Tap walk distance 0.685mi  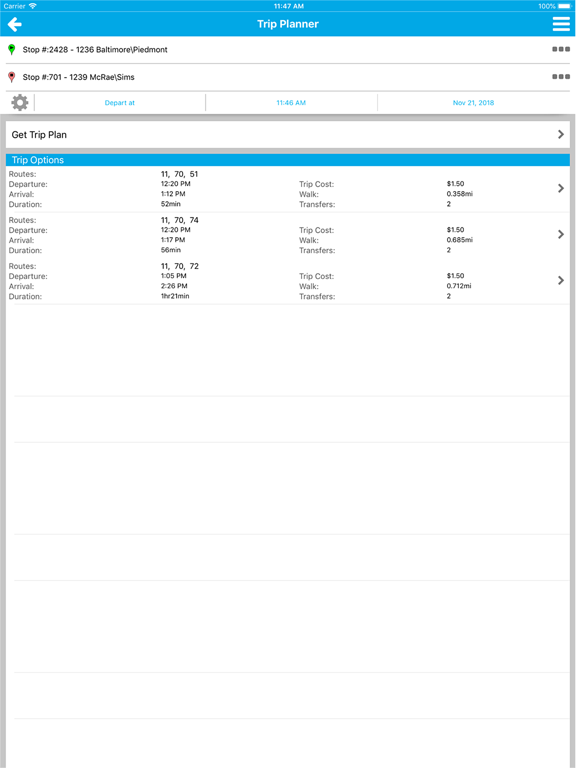[459, 240]
